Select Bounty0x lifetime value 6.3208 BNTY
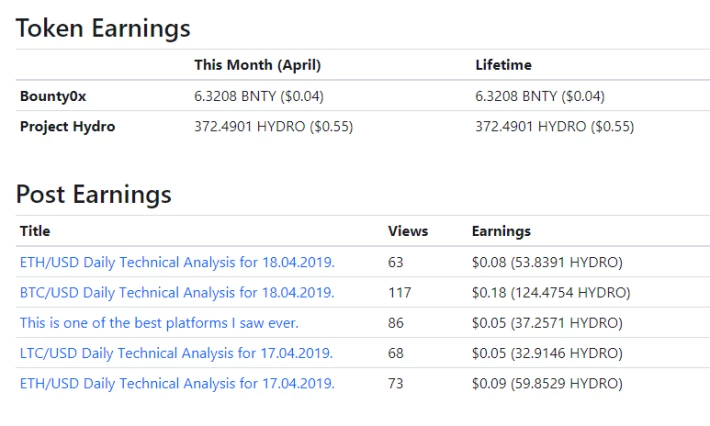Screen dimensions: 710x426 [x=540, y=96]
